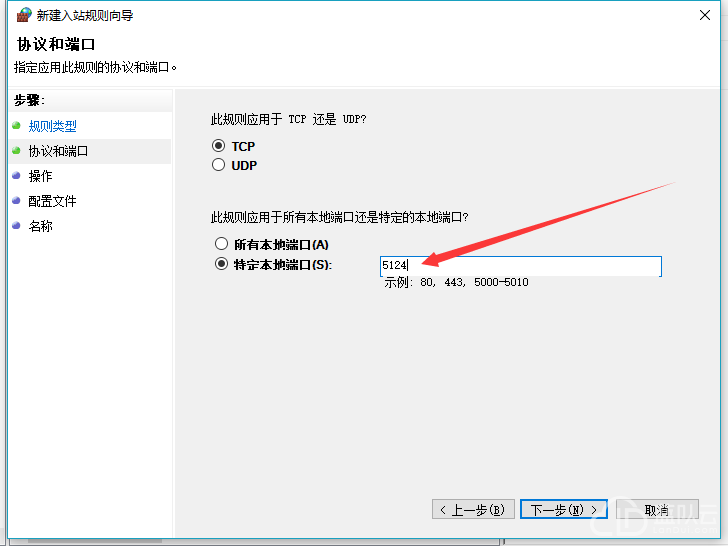728x546 pixels.
Task: Click the question about 所有本地端口还是特定的本地端口
Action: (x=339, y=217)
